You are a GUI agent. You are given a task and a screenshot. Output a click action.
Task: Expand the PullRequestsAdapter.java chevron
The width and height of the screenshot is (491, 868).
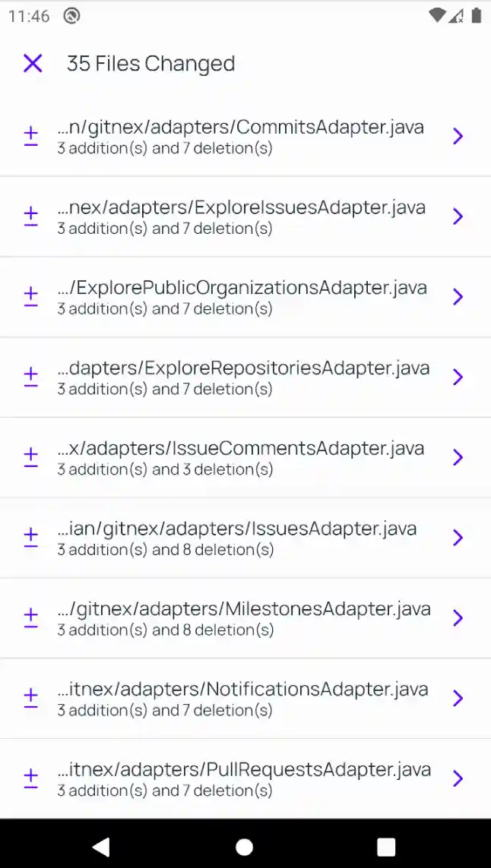[x=458, y=779]
